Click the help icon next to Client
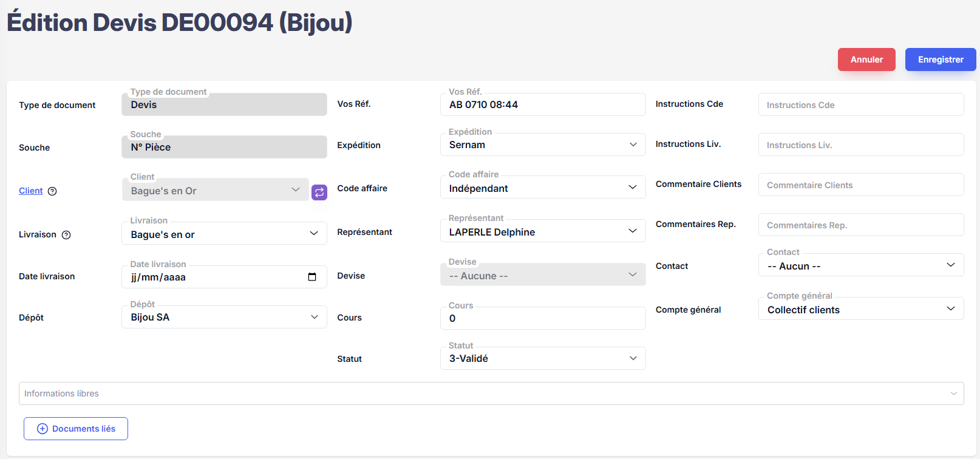The image size is (980, 459). pos(52,191)
